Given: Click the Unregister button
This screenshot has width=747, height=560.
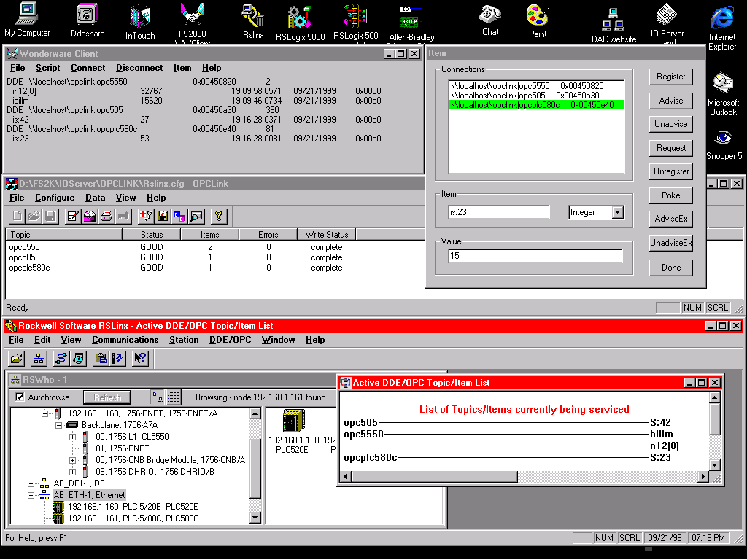Looking at the screenshot, I should coord(671,171).
